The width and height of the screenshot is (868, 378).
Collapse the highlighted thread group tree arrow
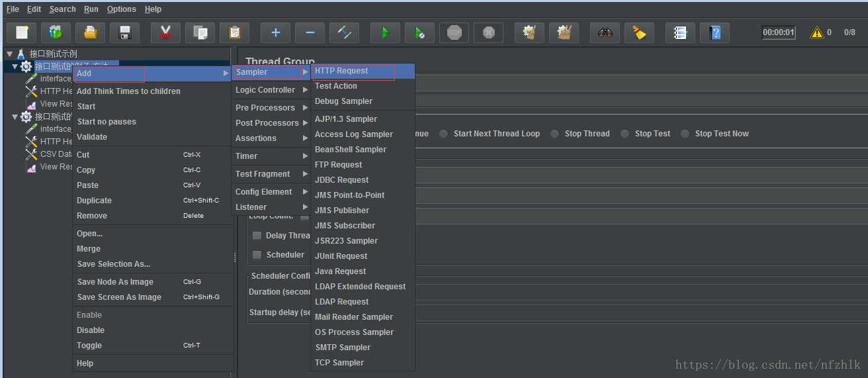[15, 66]
